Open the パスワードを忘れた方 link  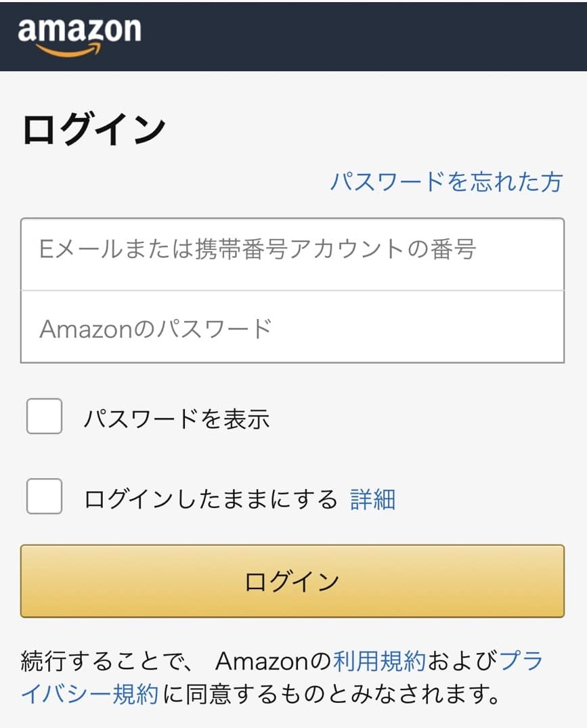click(x=446, y=181)
